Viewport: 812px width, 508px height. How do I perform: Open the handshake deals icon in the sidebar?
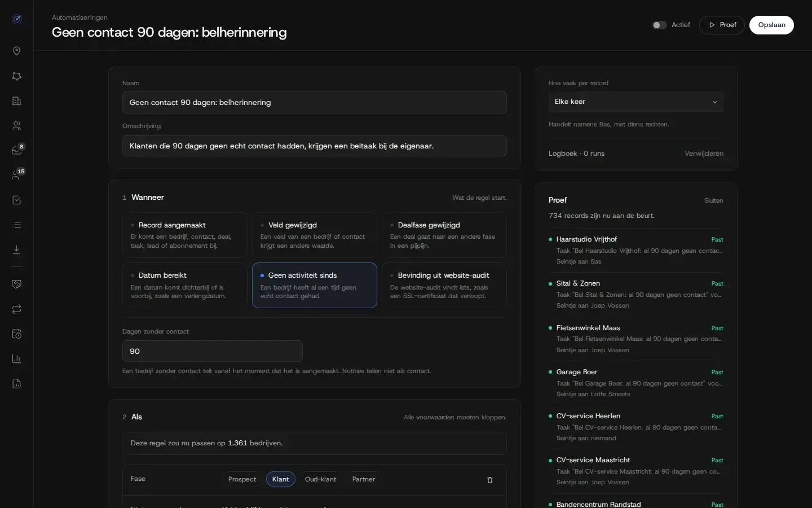tap(17, 284)
